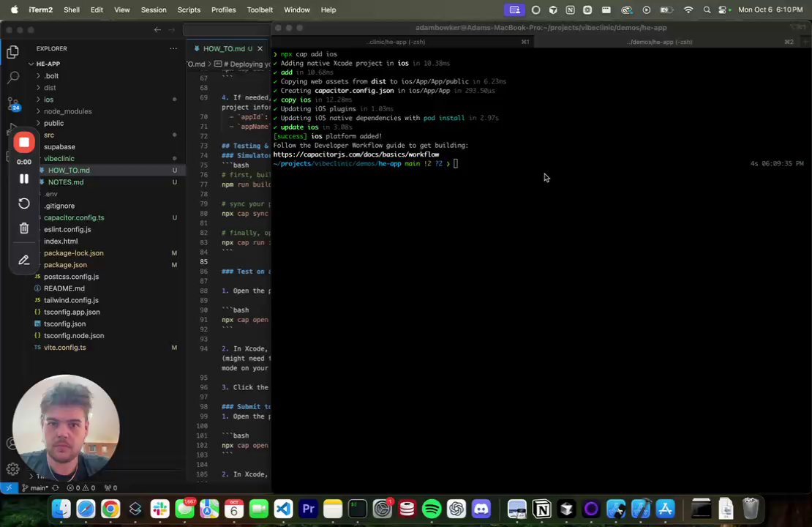Screen dimensions: 812x527
Task: Open the Explorer view in VS Code activity bar
Action: (13, 52)
